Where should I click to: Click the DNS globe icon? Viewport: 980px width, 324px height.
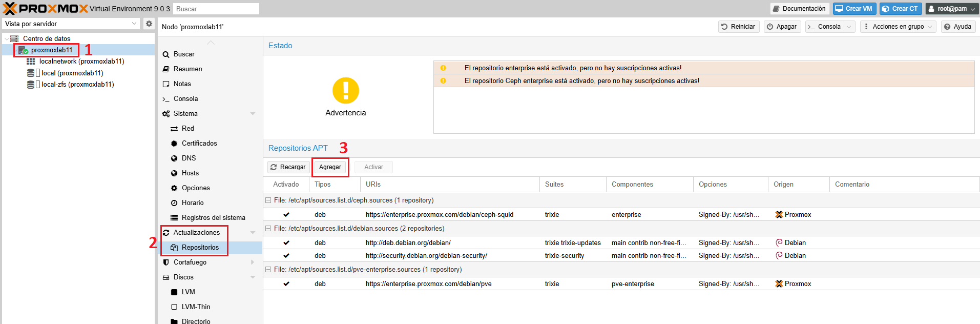(x=174, y=158)
